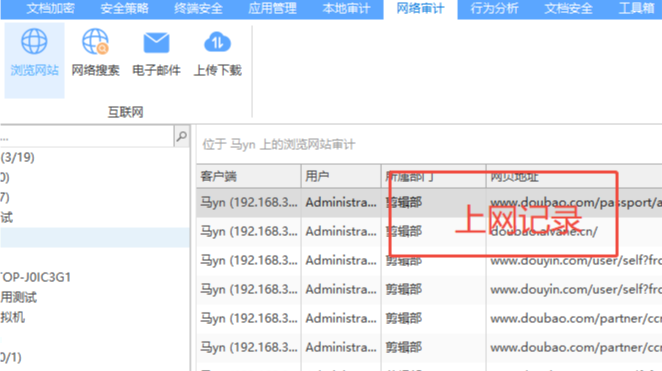Switch to the 安全策略 tab
The image size is (662, 371).
click(x=124, y=8)
